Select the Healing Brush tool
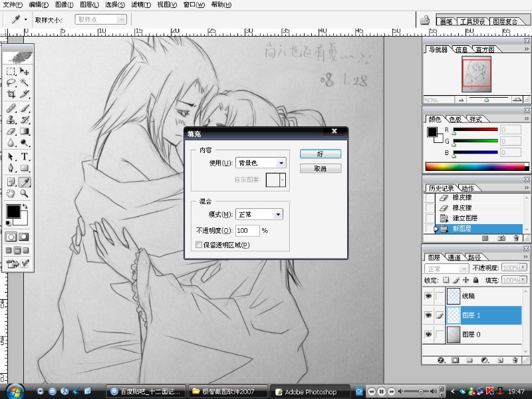 pyautogui.click(x=11, y=108)
